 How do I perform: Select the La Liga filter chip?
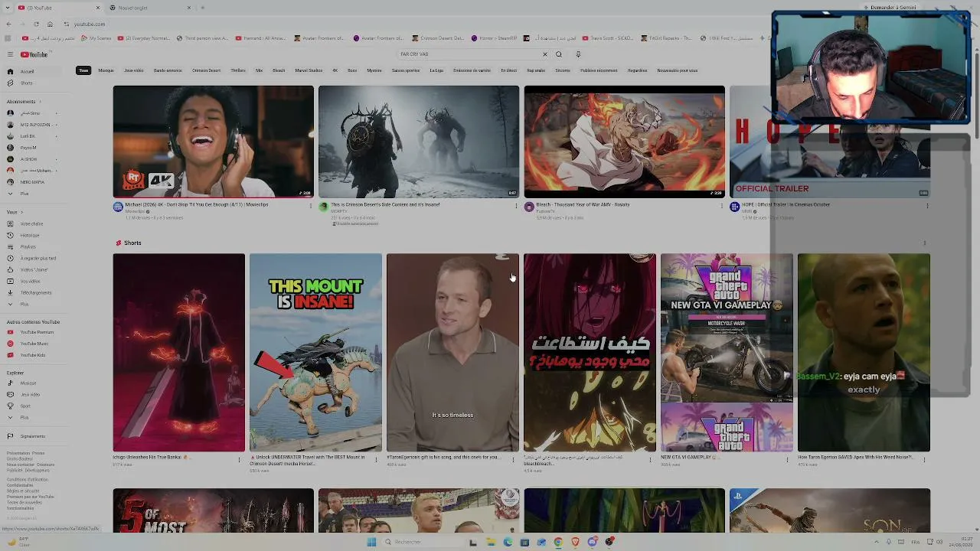(436, 70)
